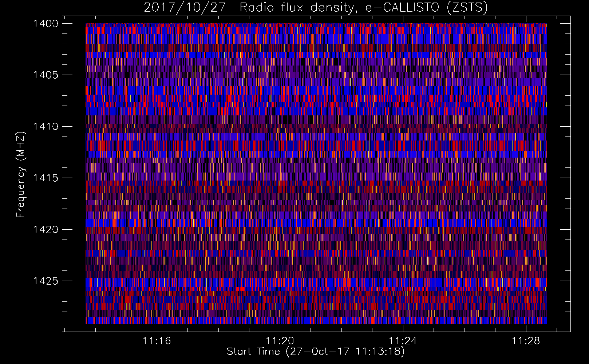Click the 11:20 time tick label

[280, 341]
